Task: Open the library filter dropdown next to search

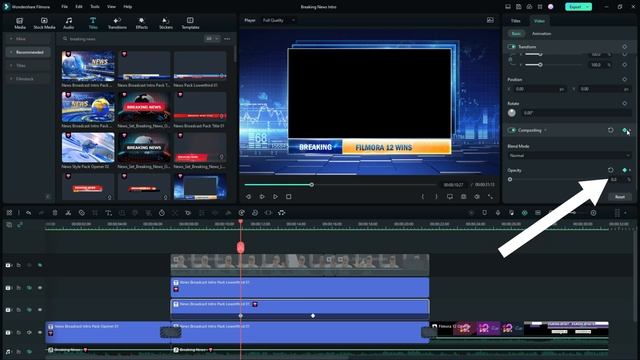Action: 211,39
